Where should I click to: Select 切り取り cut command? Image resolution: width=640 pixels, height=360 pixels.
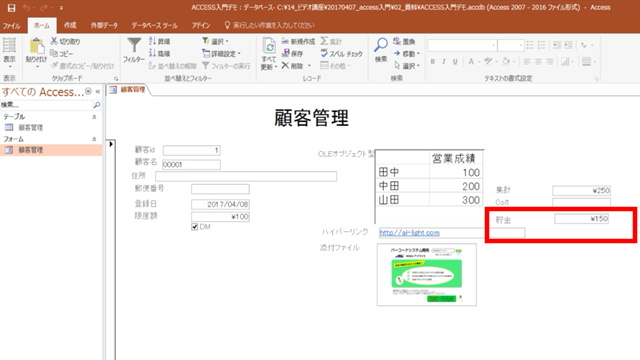65,41
